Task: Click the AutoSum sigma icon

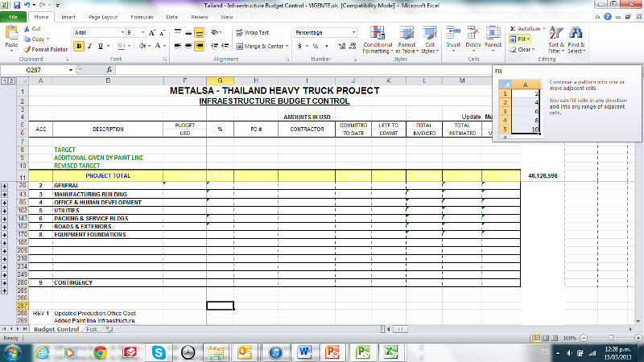Action: pyautogui.click(x=514, y=28)
